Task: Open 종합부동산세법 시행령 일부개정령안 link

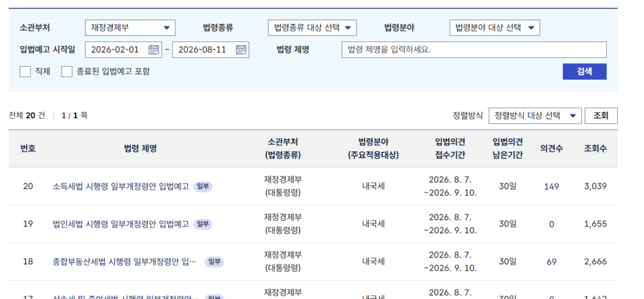Action: pyautogui.click(x=125, y=262)
